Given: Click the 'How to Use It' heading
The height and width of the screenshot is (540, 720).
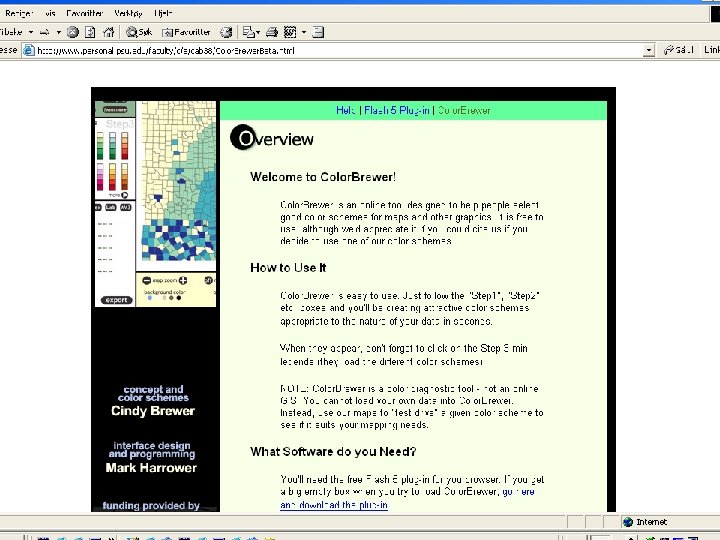Looking at the screenshot, I should point(288,268).
